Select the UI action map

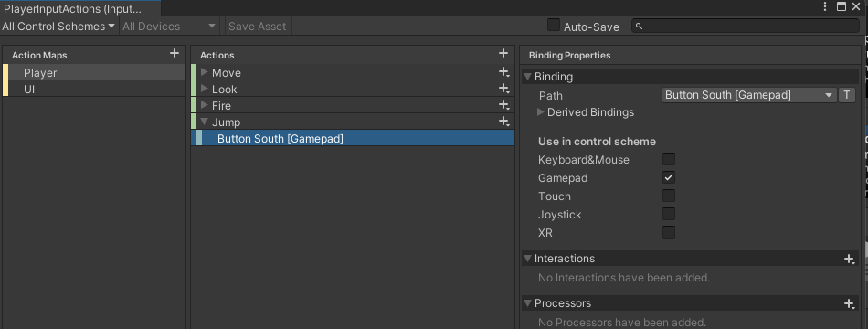click(x=94, y=89)
